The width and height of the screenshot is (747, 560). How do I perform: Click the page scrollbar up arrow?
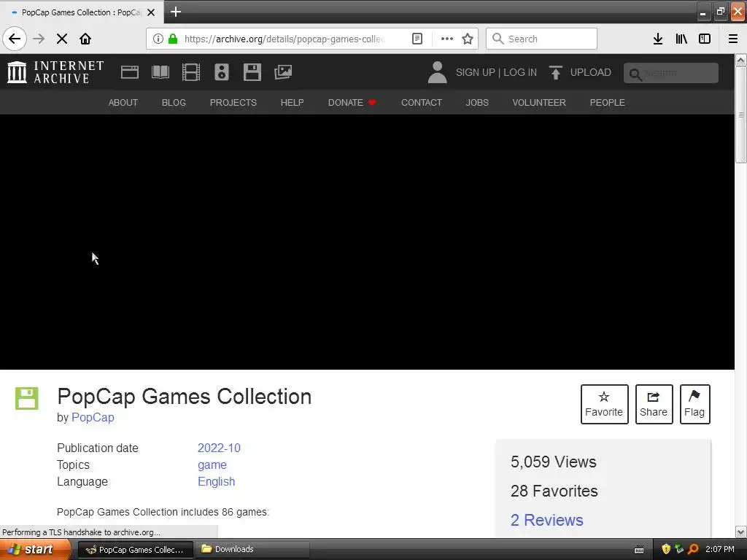tap(741, 60)
